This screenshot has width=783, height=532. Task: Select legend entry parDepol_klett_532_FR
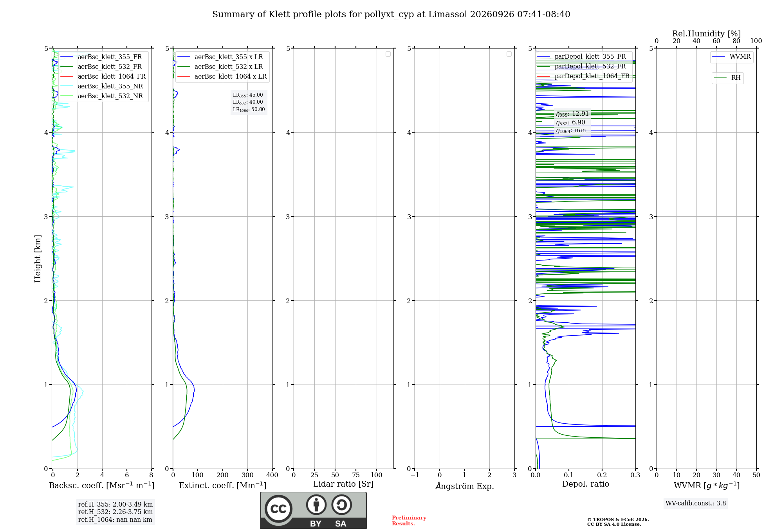582,66
